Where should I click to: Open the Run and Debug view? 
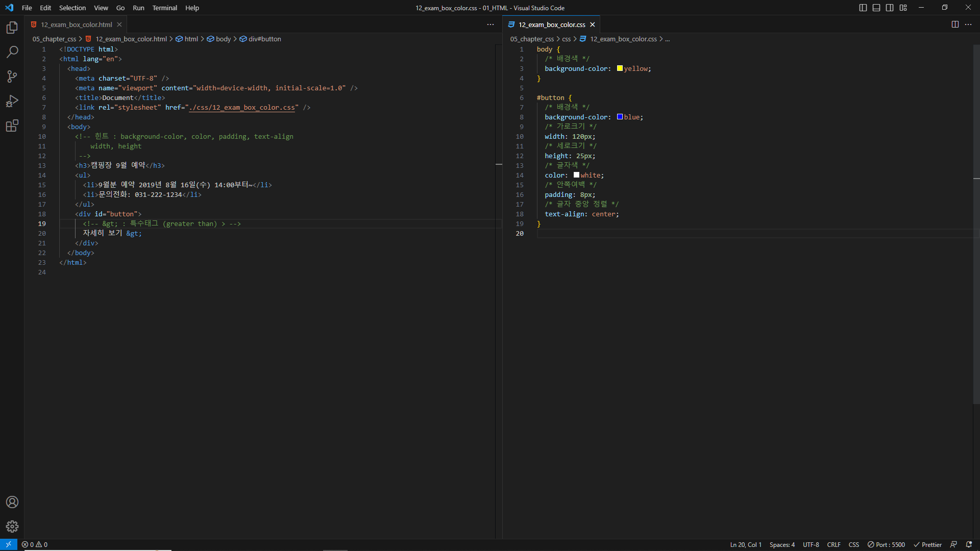pyautogui.click(x=12, y=101)
